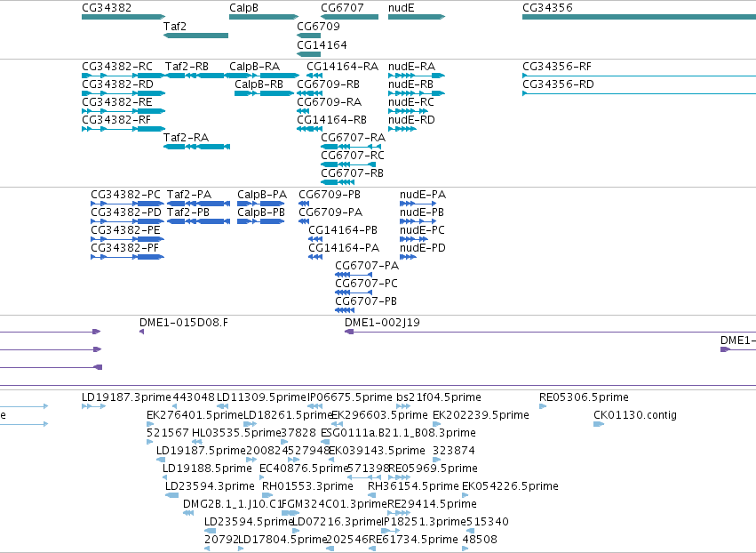Click the CG14164 gene label
Viewport: 756px width, 553px height.
[x=322, y=45]
